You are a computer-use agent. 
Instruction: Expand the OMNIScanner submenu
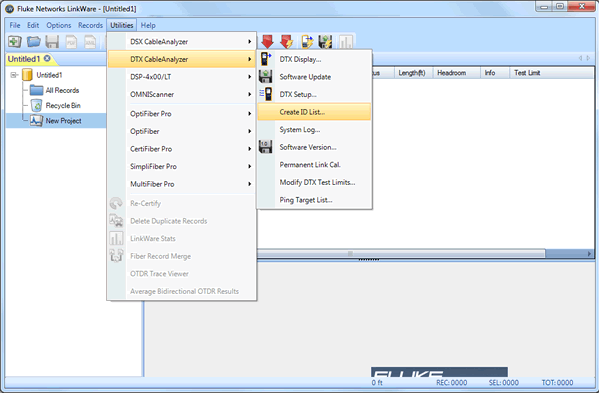tap(181, 94)
